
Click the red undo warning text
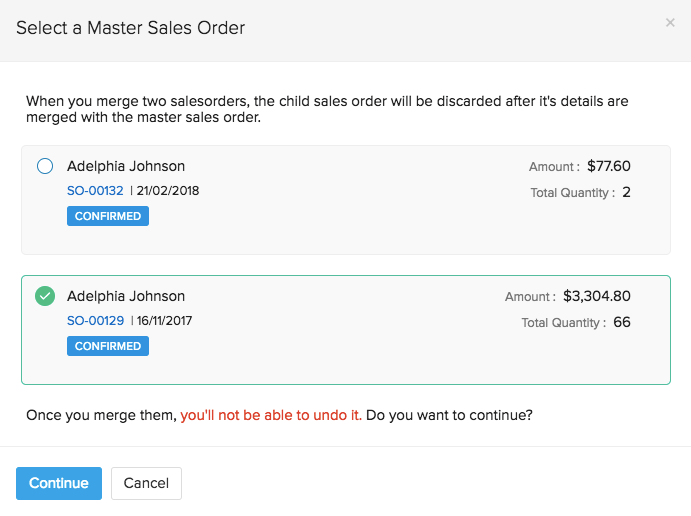click(271, 415)
